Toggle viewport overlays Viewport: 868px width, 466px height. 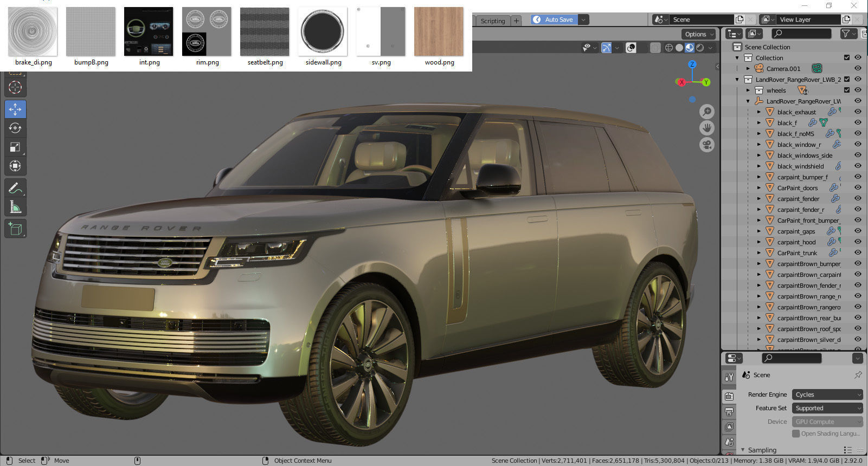click(x=631, y=48)
